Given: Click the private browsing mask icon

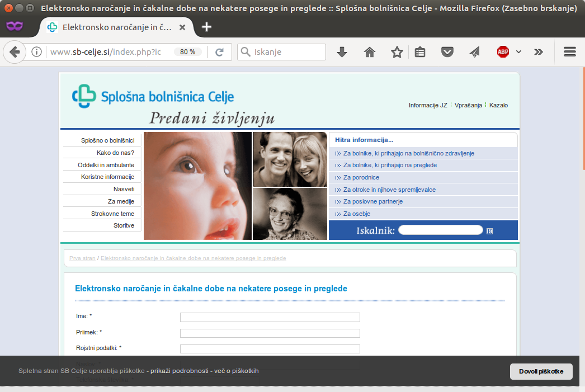Looking at the screenshot, I should click(x=15, y=26).
